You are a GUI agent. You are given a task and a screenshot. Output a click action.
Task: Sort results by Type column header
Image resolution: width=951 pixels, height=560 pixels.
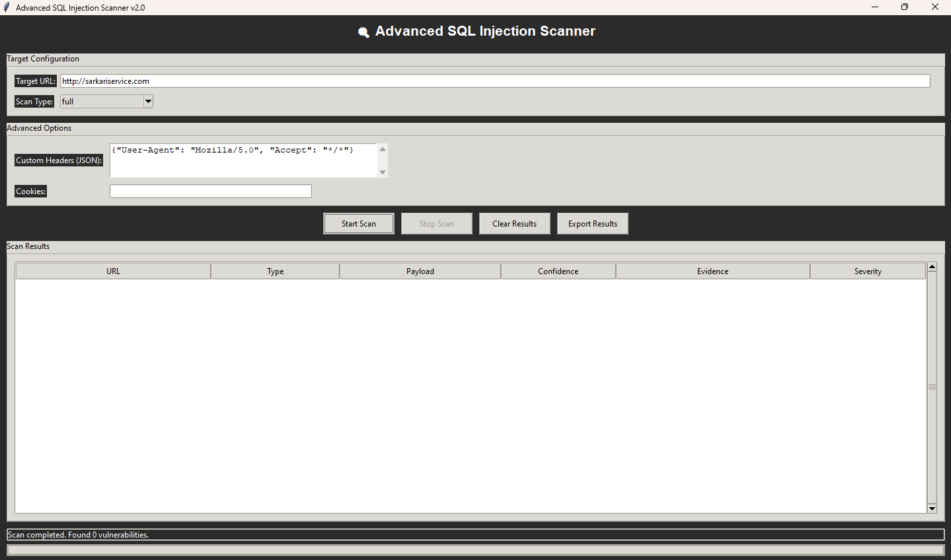point(275,271)
